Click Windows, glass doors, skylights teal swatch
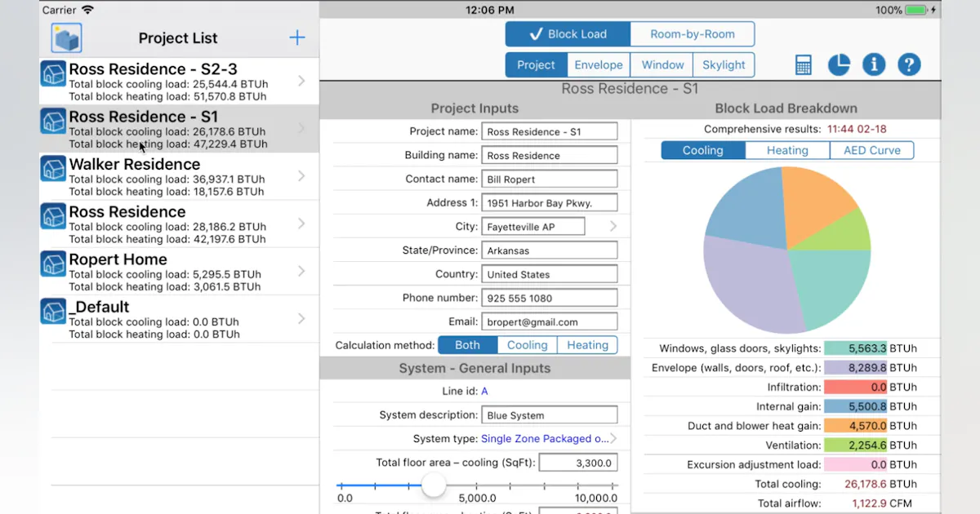This screenshot has width=980, height=514. coord(855,348)
